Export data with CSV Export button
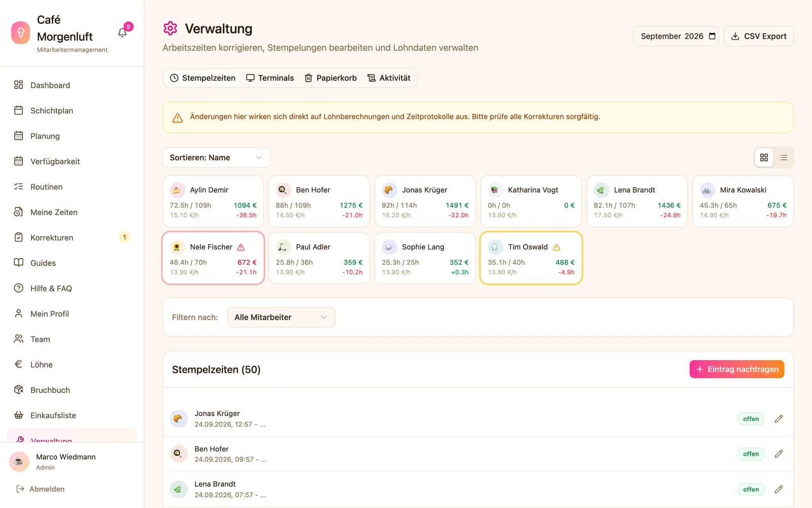812x508 pixels. pos(759,36)
